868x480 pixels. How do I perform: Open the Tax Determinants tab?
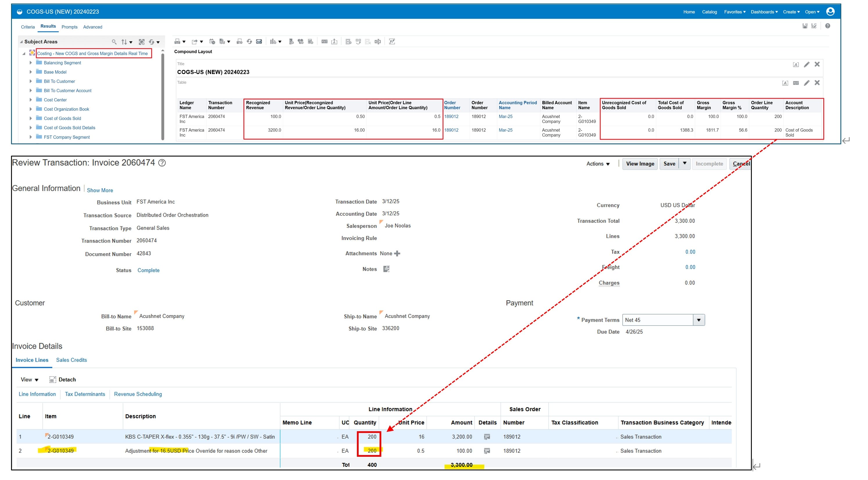85,394
